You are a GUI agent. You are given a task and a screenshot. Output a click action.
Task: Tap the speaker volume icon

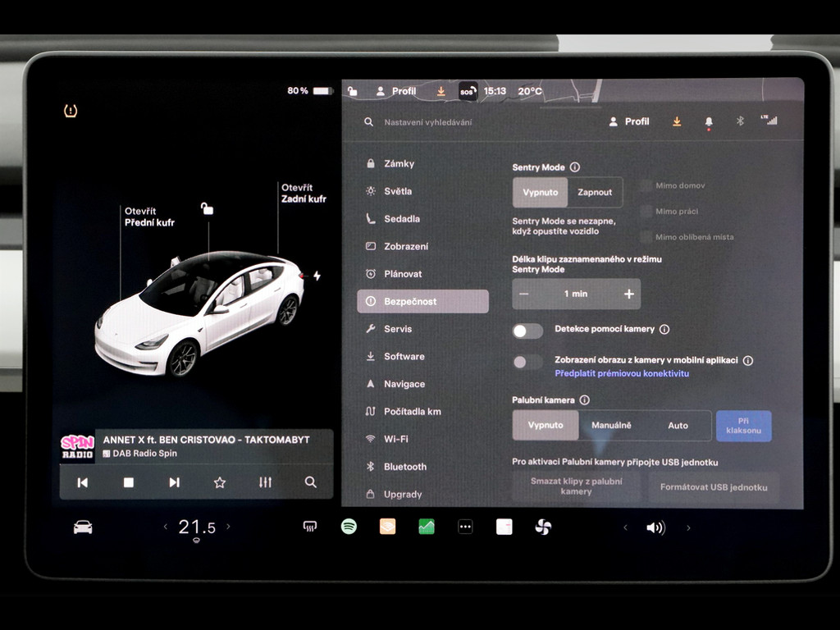[655, 528]
